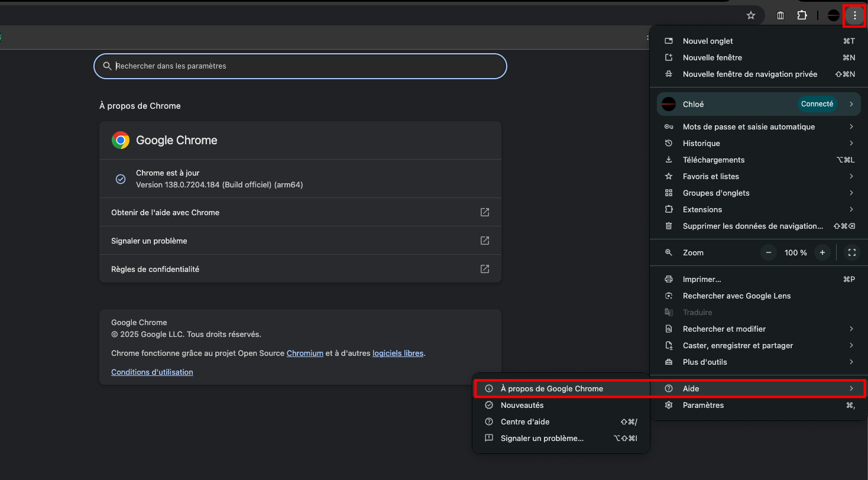Open the Conditions d'utilisation link
Screen dimensions: 868x480
point(152,372)
